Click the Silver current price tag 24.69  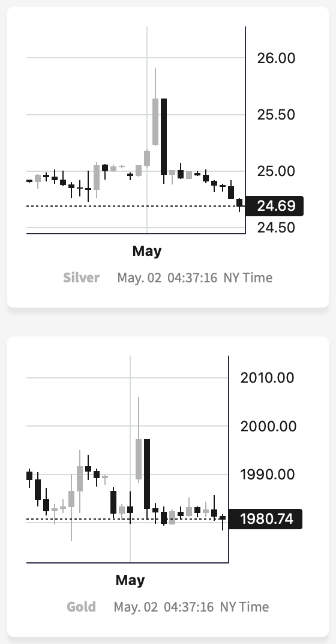(274, 206)
